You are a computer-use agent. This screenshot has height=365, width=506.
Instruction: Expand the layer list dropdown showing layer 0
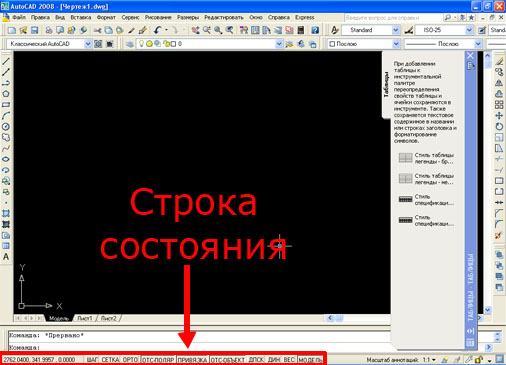click(x=279, y=44)
